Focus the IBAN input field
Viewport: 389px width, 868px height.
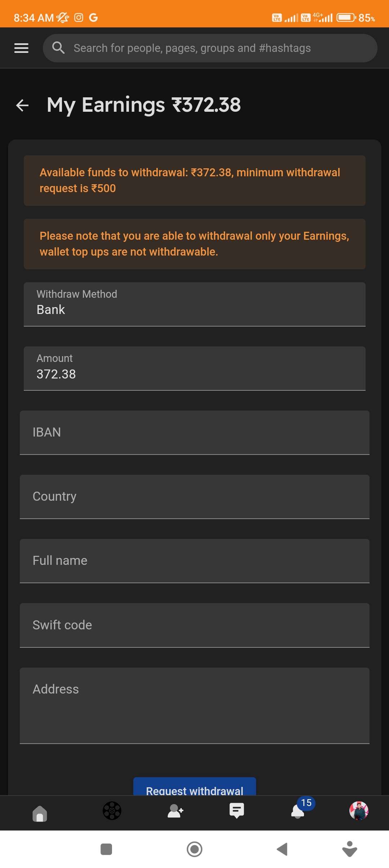coord(194,433)
